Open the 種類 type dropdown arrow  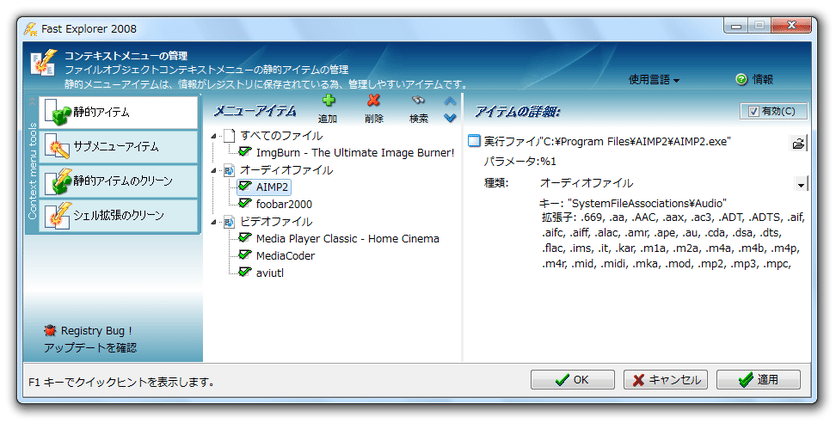click(x=801, y=184)
